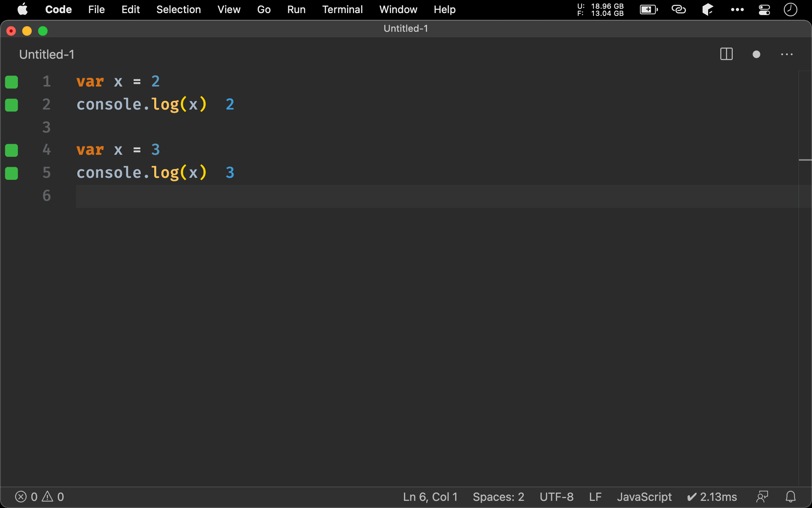
Task: Click the split editor right icon
Action: (726, 54)
